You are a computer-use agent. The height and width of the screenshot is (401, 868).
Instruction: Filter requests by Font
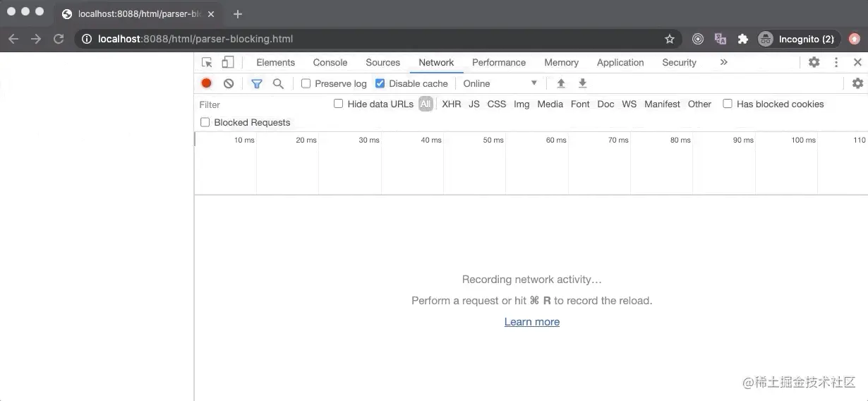tap(580, 104)
